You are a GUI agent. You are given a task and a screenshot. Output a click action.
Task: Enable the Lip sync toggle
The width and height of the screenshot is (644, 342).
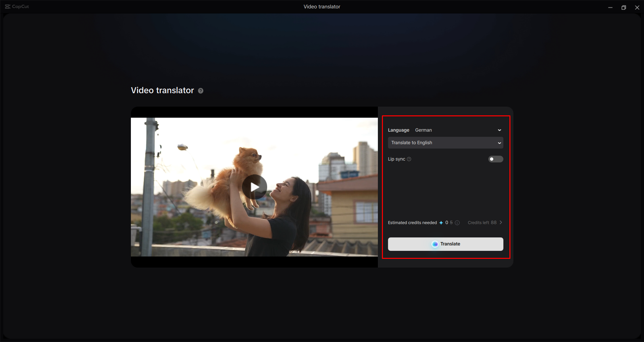coord(495,159)
